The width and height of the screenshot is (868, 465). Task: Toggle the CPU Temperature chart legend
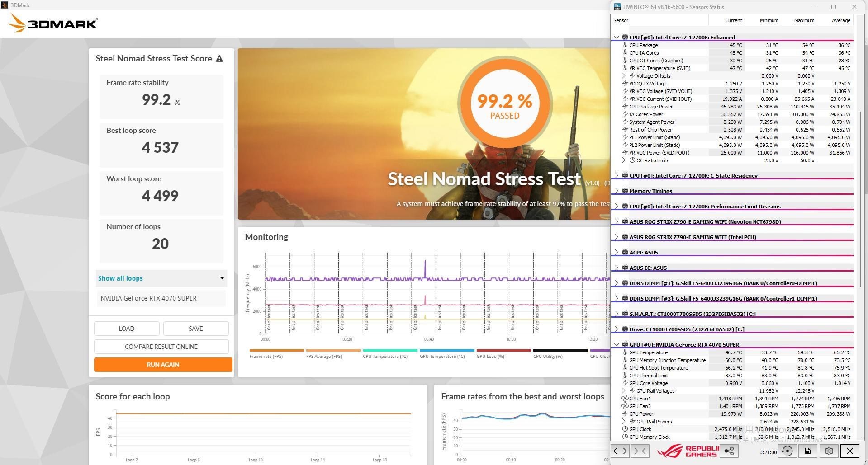point(390,353)
